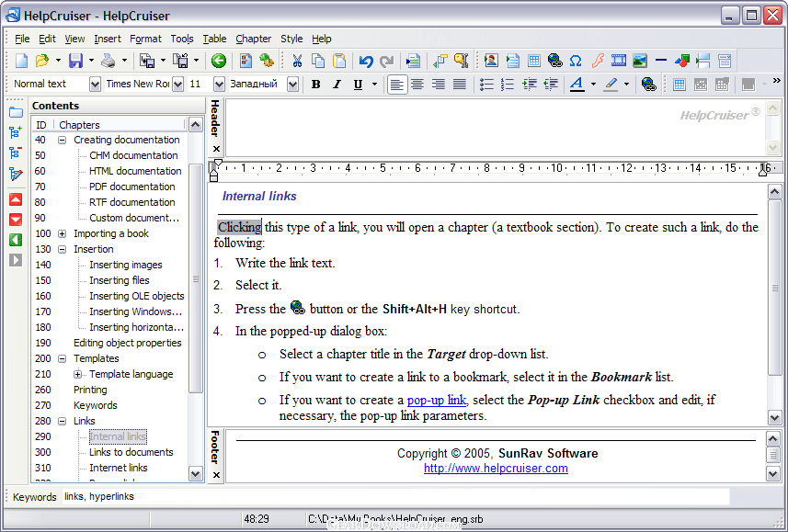
Task: Select the Links to documents chapter
Action: [x=131, y=452]
